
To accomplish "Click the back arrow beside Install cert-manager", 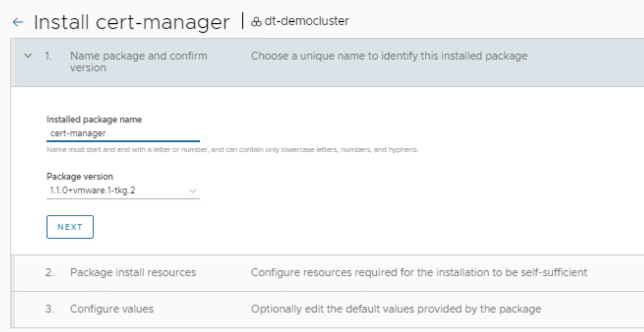I will click(x=18, y=22).
